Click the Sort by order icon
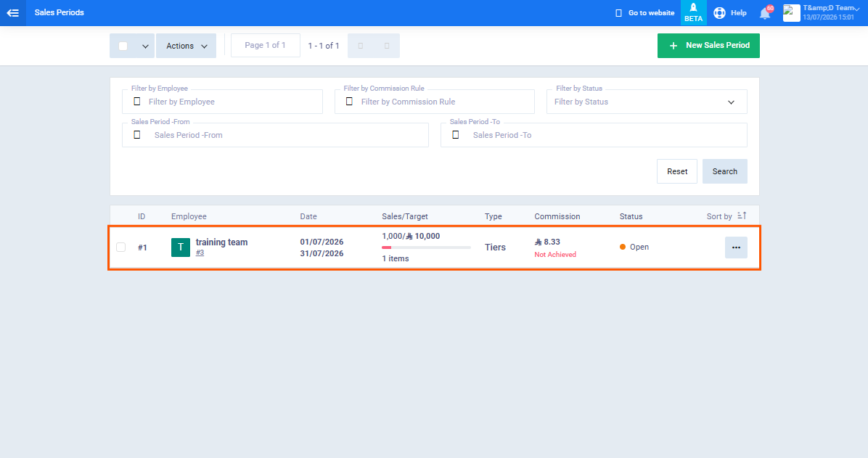The width and height of the screenshot is (868, 458). click(x=742, y=216)
